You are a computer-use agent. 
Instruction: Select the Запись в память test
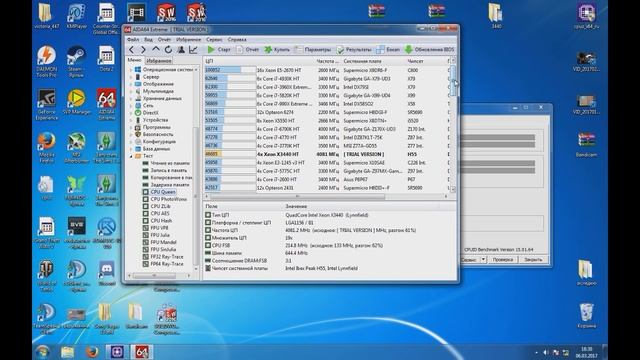[170, 171]
